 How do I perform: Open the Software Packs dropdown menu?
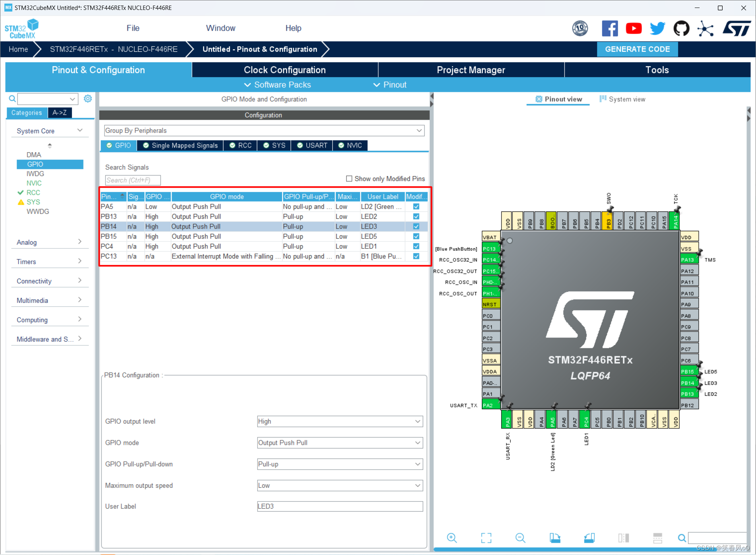coord(277,85)
